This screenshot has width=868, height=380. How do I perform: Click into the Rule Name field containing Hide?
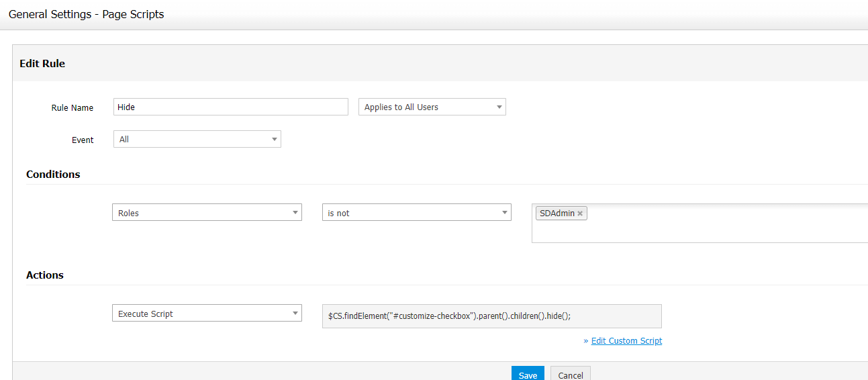230,107
